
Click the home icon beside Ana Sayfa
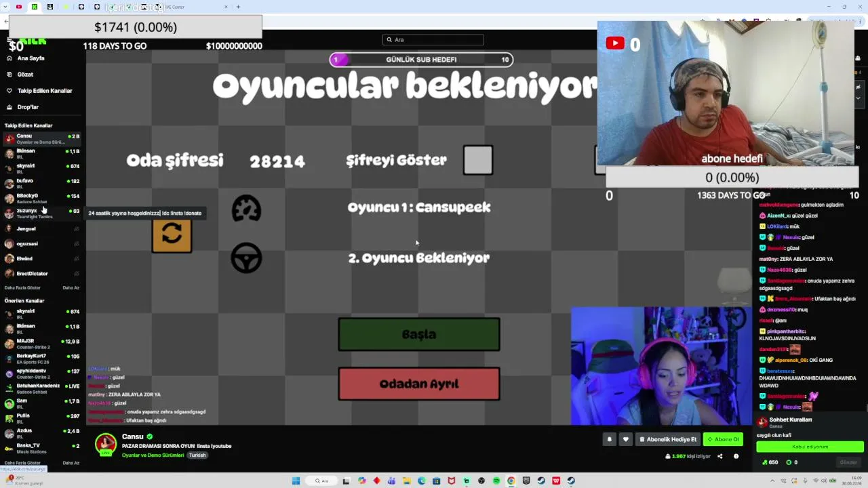pos(9,58)
